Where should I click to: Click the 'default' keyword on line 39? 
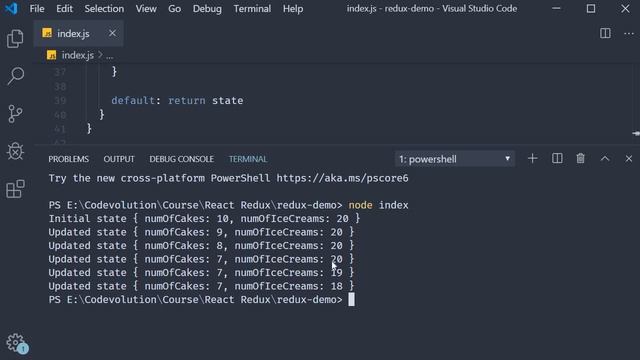tap(133, 100)
